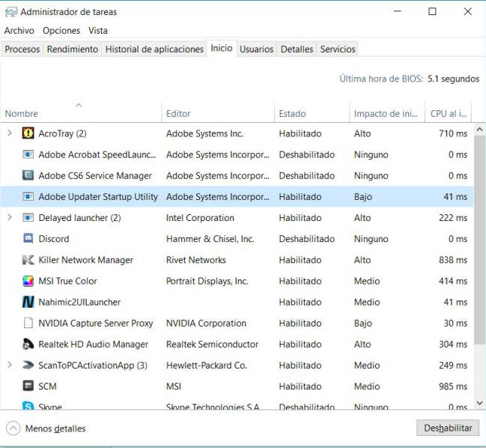Image resolution: width=486 pixels, height=448 pixels.
Task: Click Deshabilitado status of Discord row
Action: (x=306, y=239)
